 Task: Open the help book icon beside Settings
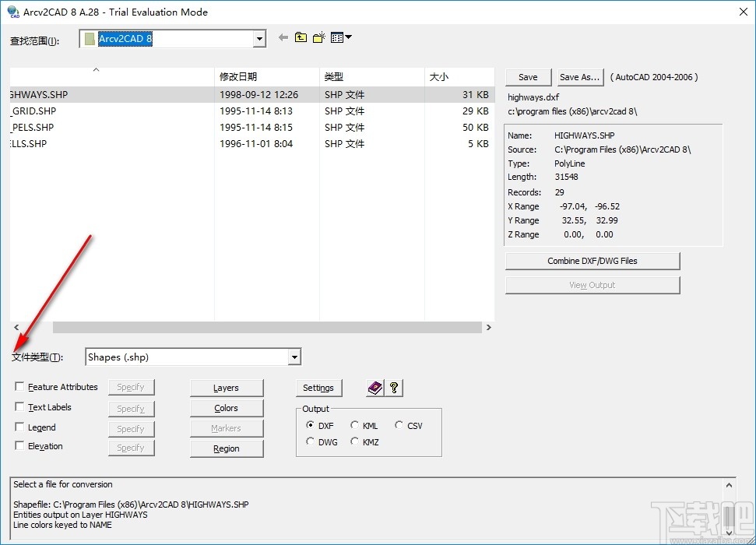pyautogui.click(x=374, y=388)
